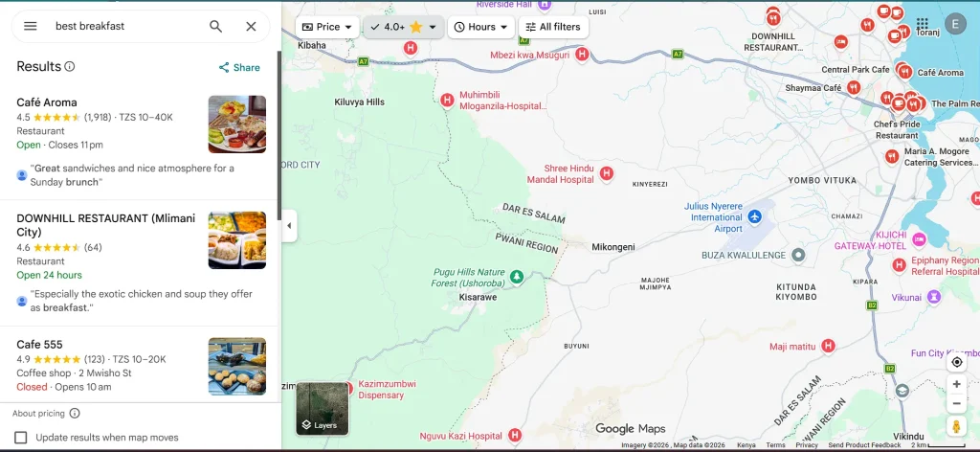The width and height of the screenshot is (980, 452).
Task: Open the Privacy footer link
Action: coord(807,445)
